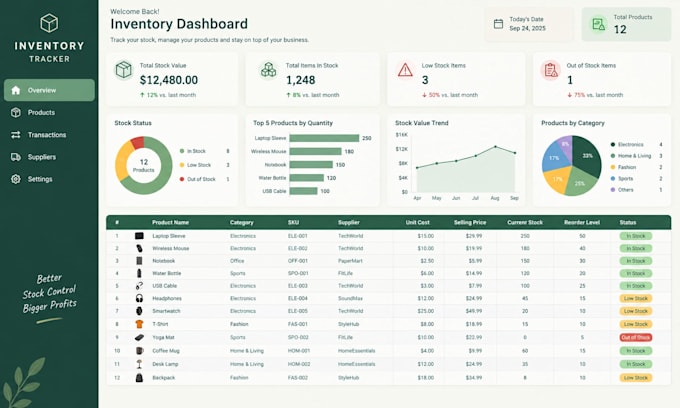The width and height of the screenshot is (680, 408).
Task: Click the 33% slice of the category pie
Action: point(587,155)
